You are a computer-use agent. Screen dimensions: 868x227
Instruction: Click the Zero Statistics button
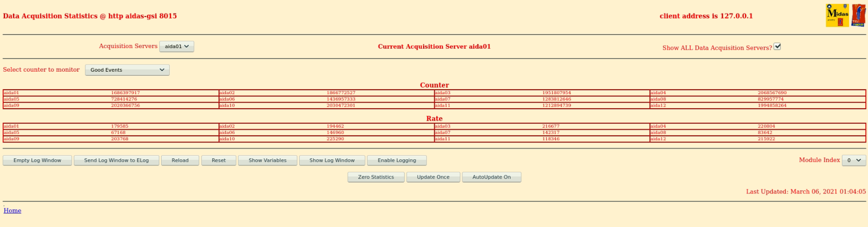[x=376, y=177]
